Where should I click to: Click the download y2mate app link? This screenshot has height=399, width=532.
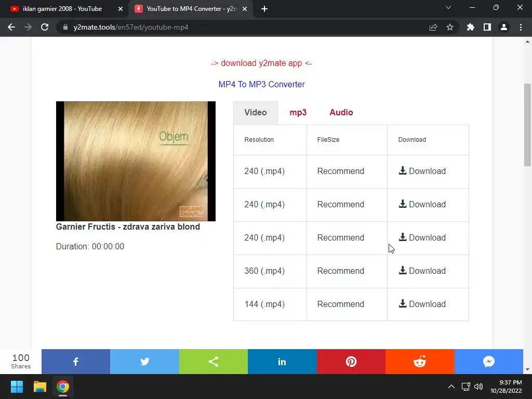tap(261, 63)
